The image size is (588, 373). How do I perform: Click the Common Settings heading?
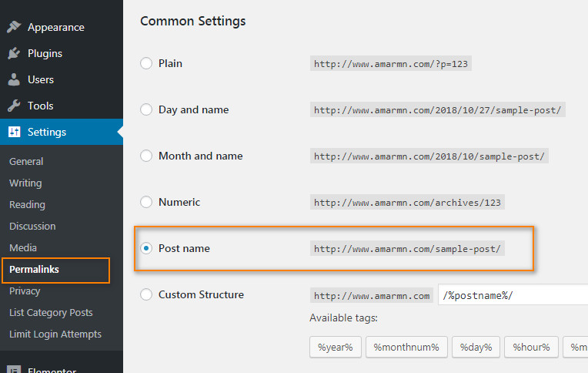coord(192,21)
